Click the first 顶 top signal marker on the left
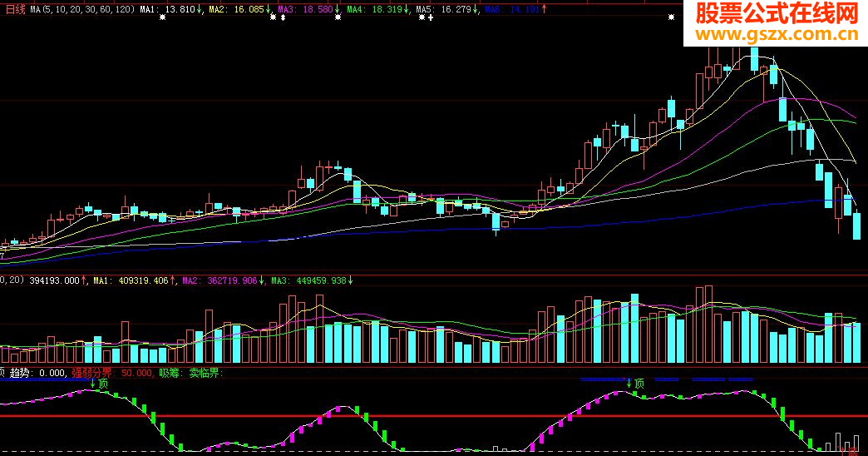The height and width of the screenshot is (456, 868). pos(104,384)
